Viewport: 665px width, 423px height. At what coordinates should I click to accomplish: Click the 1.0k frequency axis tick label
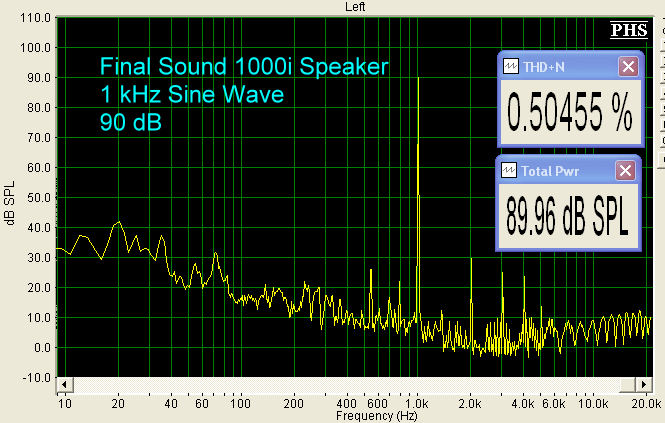[417, 403]
